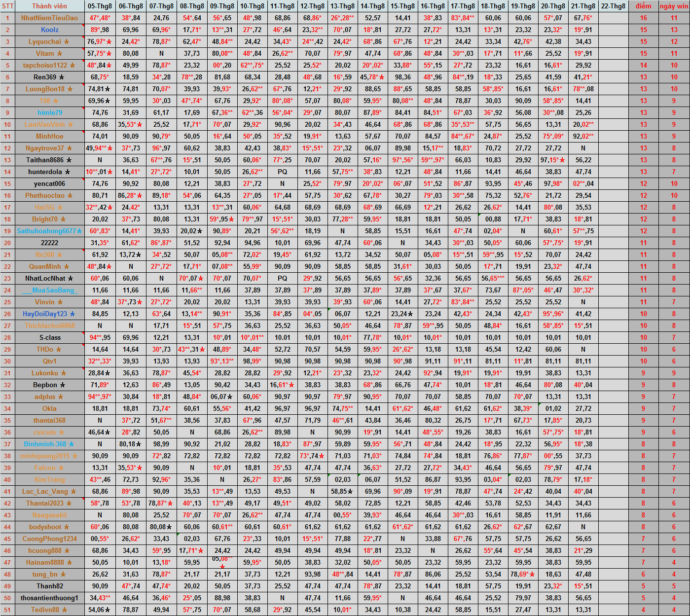
Task: Click the star after Sathuhoahong6677
Action: (79, 231)
